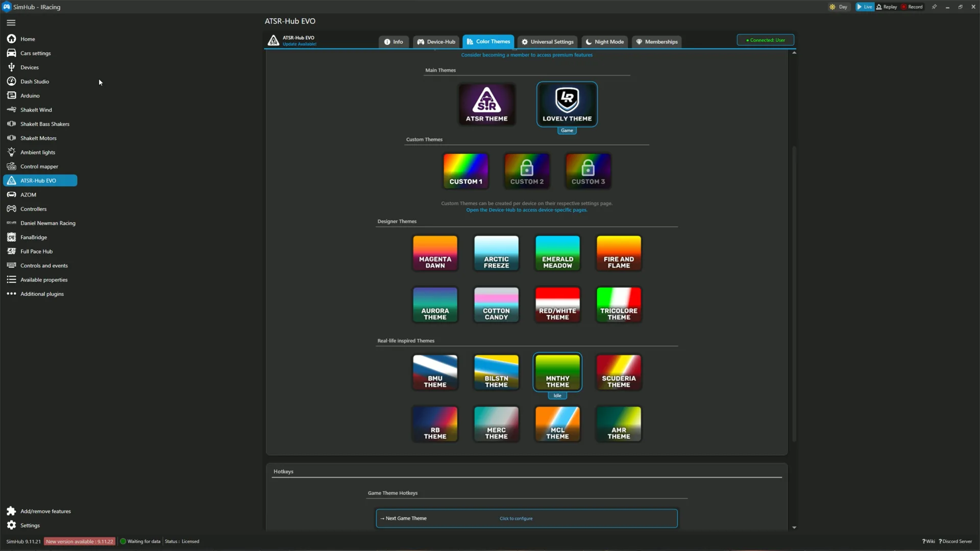Screen dimensions: 980x551
Task: Click the Ambient lights bulb icon
Action: [x=11, y=152]
